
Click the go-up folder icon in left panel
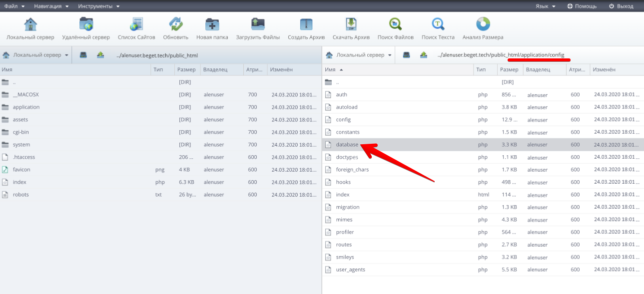click(100, 55)
